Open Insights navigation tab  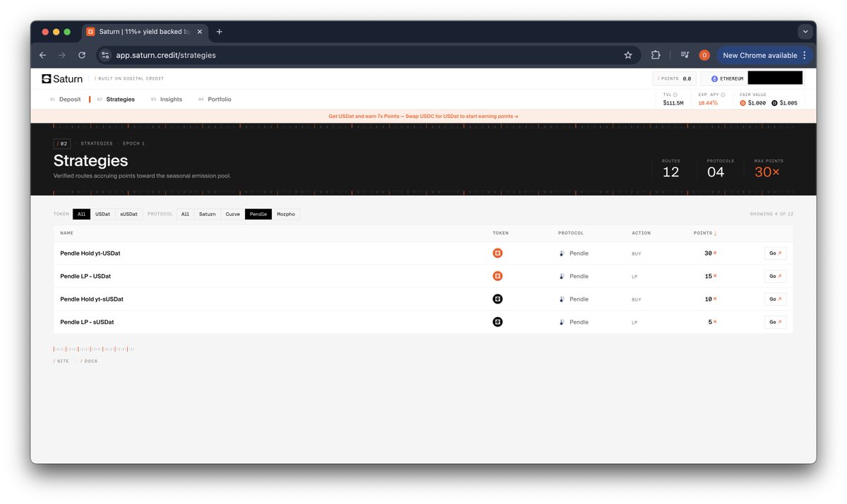(167, 100)
